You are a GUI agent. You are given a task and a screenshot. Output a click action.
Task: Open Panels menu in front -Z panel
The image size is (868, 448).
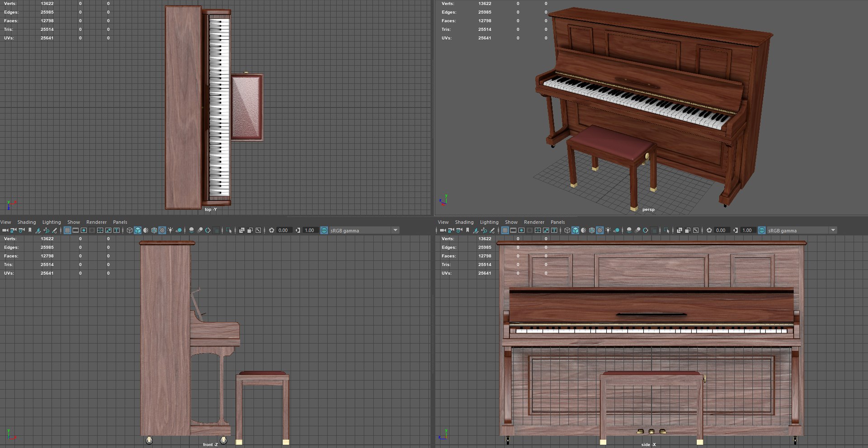120,222
